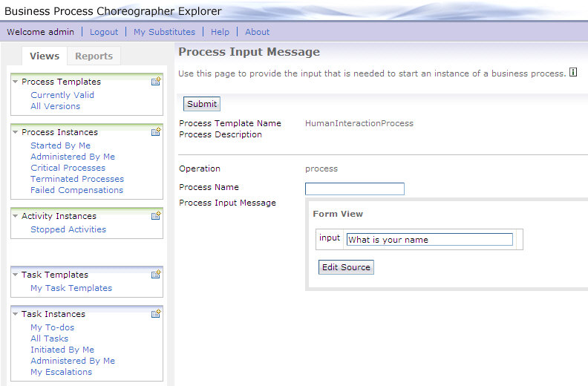Click the Process Templates panel settings icon
This screenshot has height=386, width=588.
click(x=156, y=82)
